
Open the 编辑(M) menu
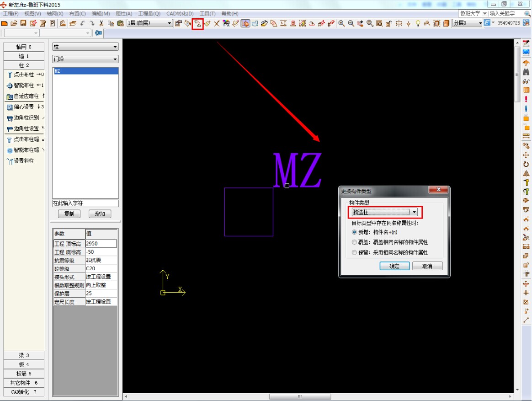tap(101, 14)
